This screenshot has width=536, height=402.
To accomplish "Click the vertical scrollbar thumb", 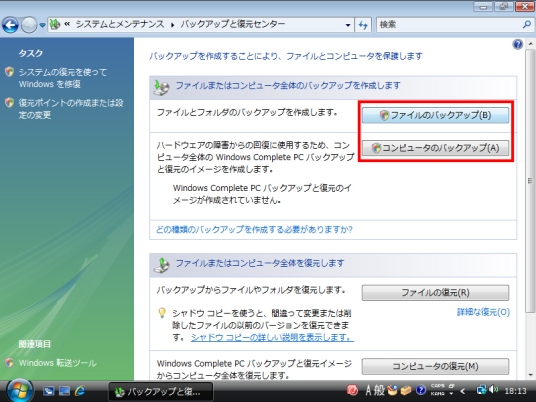I will (x=530, y=181).
